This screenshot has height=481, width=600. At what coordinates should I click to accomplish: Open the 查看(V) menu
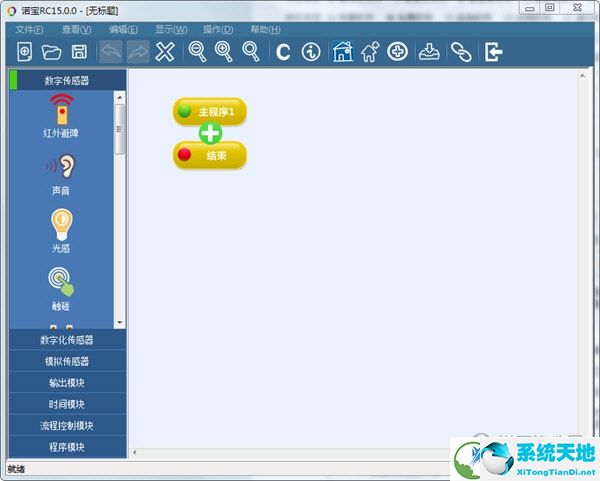point(77,29)
